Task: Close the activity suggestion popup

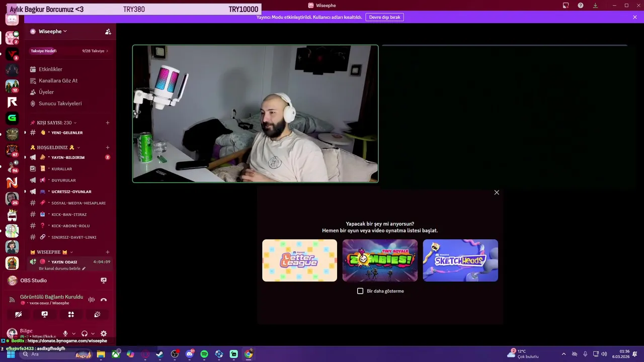Action: (x=497, y=193)
